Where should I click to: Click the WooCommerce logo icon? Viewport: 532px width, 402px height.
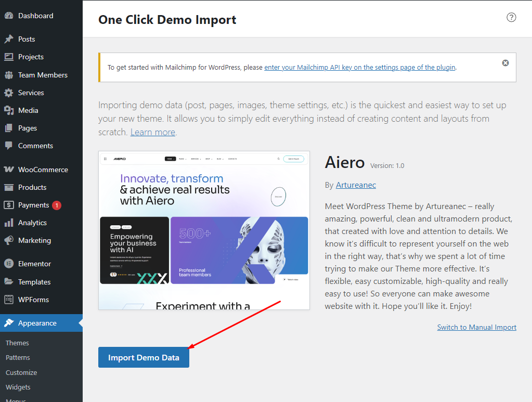(9, 170)
